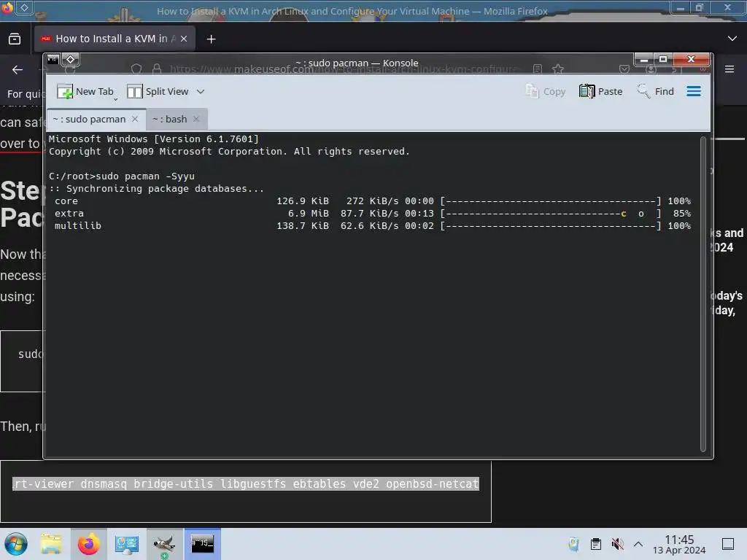Click the Konsole terminal scrollbar
Image resolution: width=747 pixels, height=560 pixels.
point(703,294)
